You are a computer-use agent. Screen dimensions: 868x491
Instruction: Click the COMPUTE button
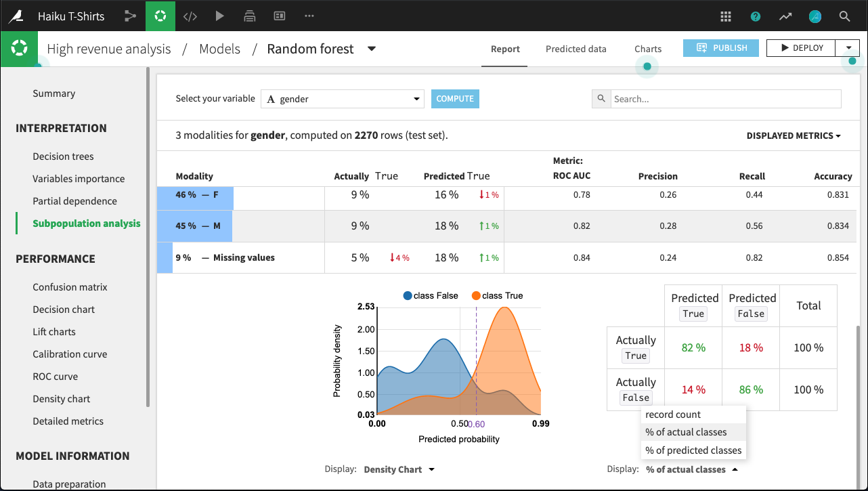point(455,99)
